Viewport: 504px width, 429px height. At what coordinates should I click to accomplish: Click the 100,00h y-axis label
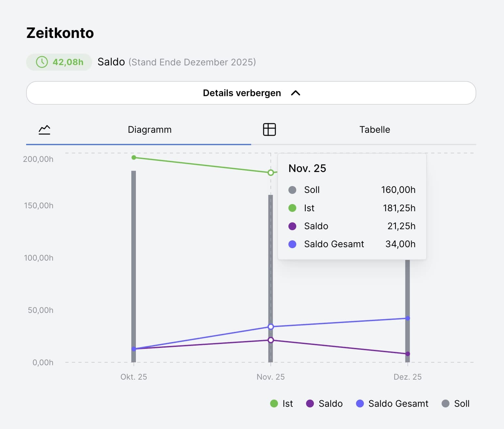[39, 258]
